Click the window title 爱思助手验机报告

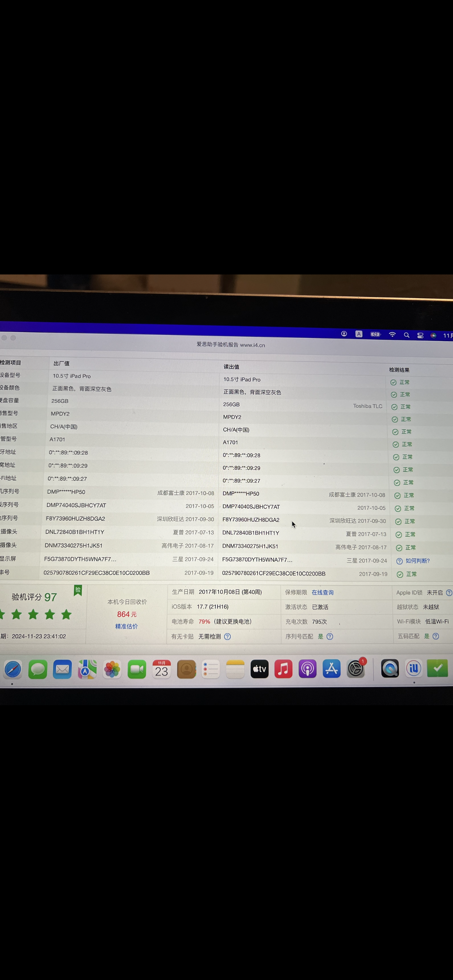pos(218,344)
